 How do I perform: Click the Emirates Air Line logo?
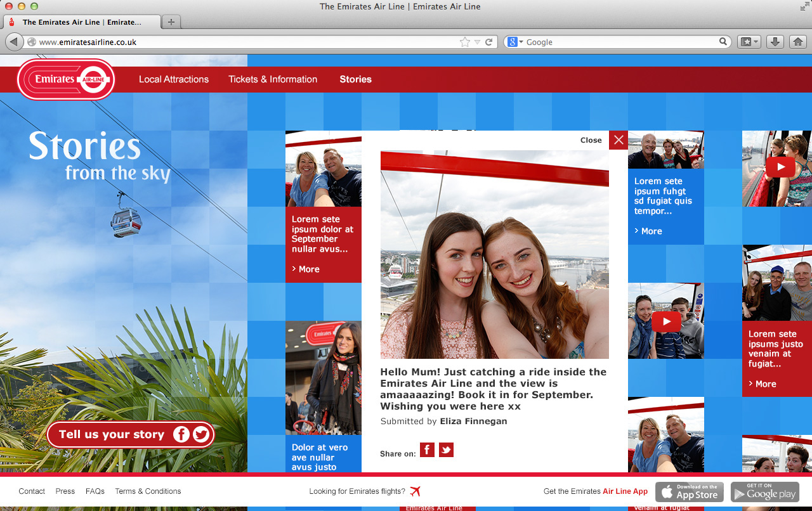[66, 79]
